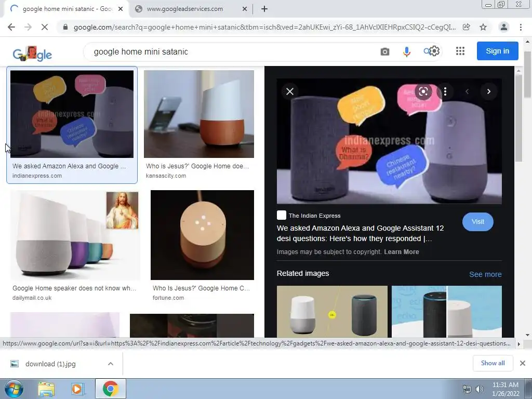
Task: Close the googleadservices tab
Action: (245, 9)
